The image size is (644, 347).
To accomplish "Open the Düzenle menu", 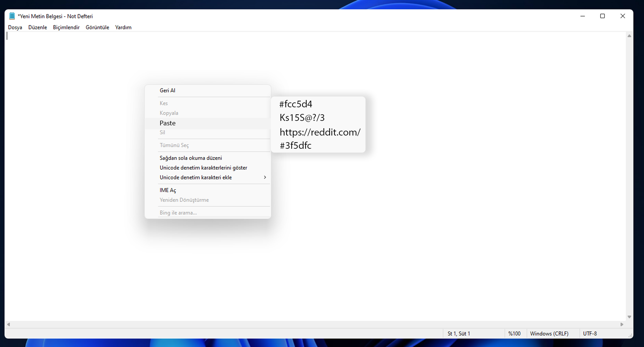I will click(x=38, y=27).
